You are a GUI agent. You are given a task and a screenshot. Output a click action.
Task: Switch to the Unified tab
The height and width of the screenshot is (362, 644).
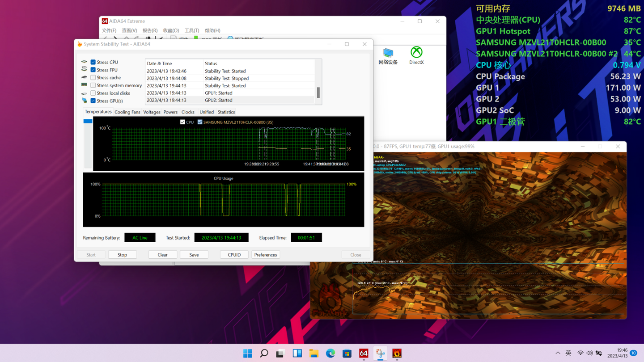tap(207, 112)
